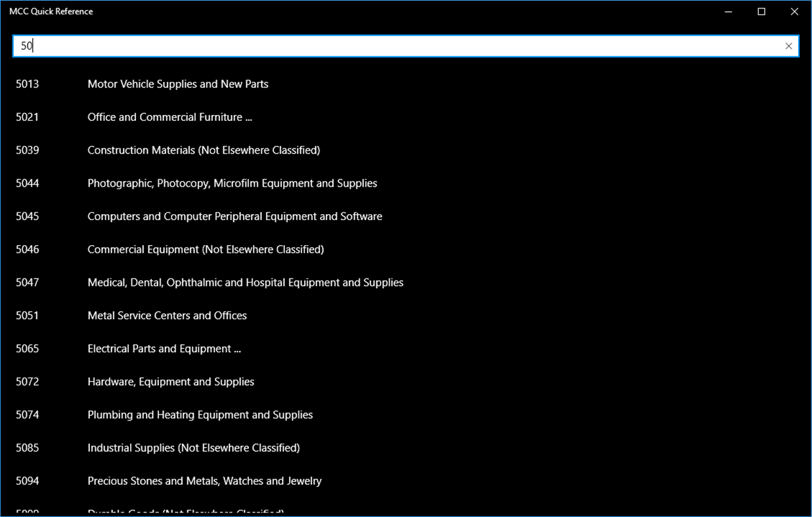Minimize the MCC Quick Reference window
The width and height of the screenshot is (812, 517).
728,11
